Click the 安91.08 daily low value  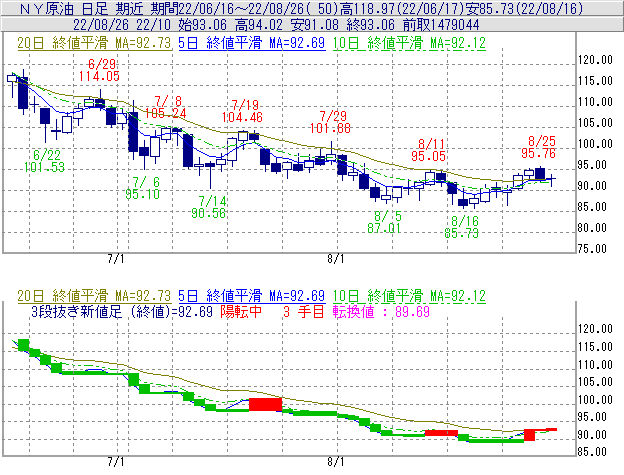pos(315,25)
